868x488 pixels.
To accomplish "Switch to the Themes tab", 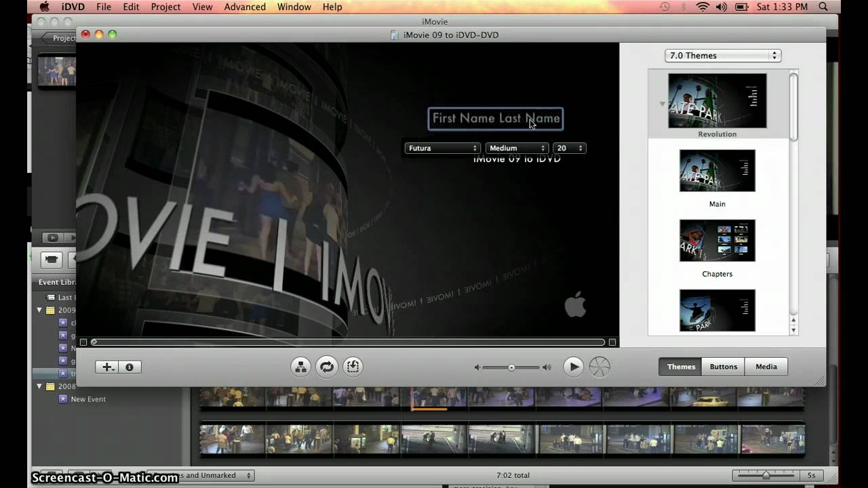I will [x=681, y=367].
